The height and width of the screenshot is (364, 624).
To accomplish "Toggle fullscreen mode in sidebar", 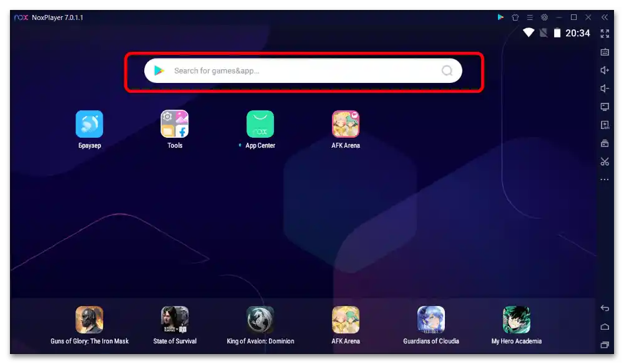I will (605, 34).
